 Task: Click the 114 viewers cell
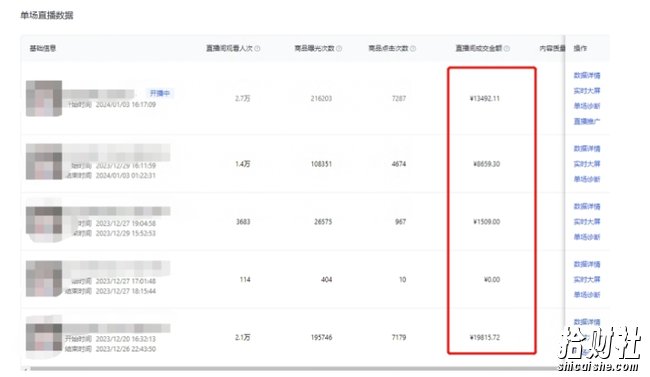pyautogui.click(x=245, y=280)
